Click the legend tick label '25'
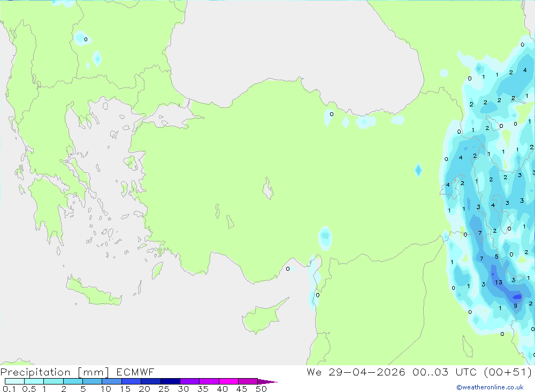Viewport: 535px width, 392px height. click(164, 389)
